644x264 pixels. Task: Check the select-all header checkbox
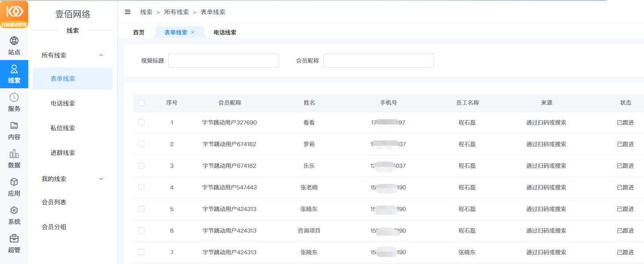pos(141,103)
